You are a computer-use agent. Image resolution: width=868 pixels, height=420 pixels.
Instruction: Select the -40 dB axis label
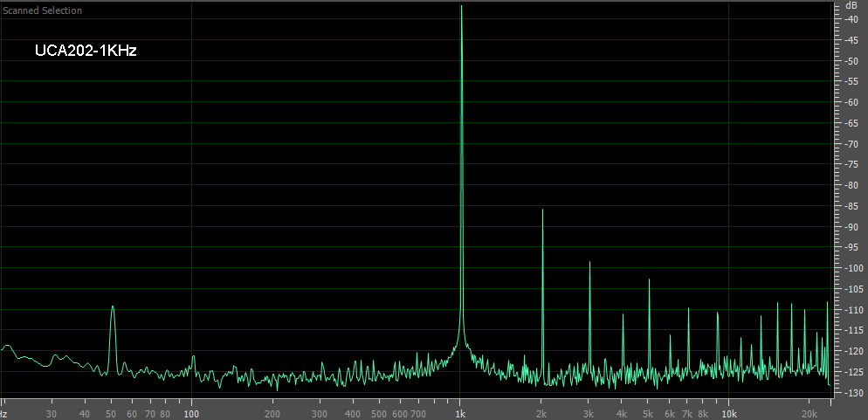point(851,19)
